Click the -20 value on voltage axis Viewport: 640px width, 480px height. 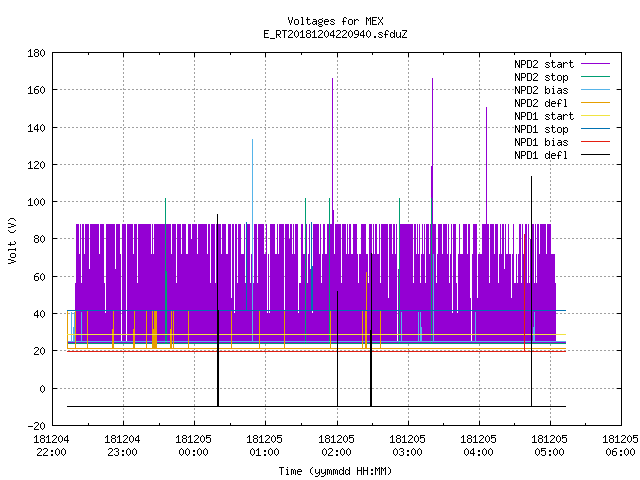point(36,426)
